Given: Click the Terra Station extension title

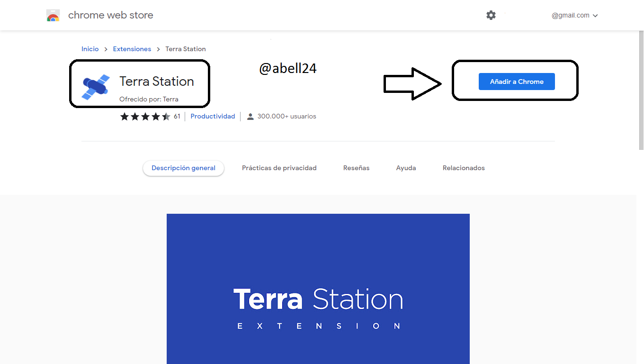Looking at the screenshot, I should [x=157, y=82].
